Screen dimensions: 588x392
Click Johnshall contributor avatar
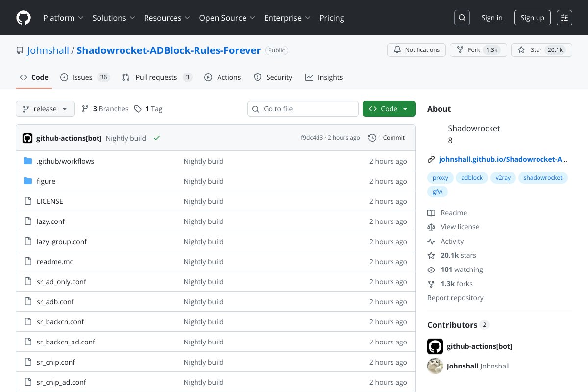tap(435, 366)
